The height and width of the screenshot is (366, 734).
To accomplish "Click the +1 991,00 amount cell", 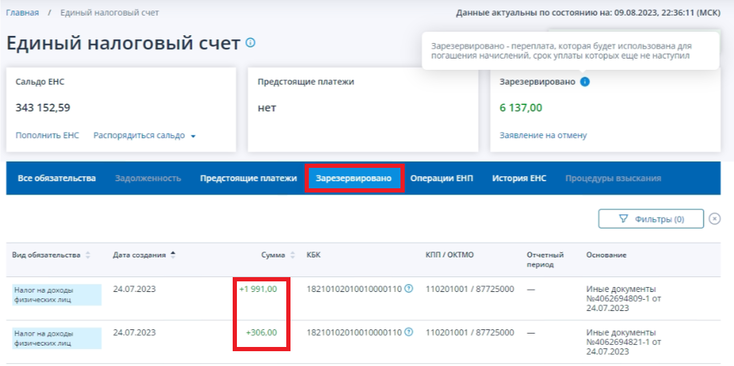I will click(x=258, y=289).
